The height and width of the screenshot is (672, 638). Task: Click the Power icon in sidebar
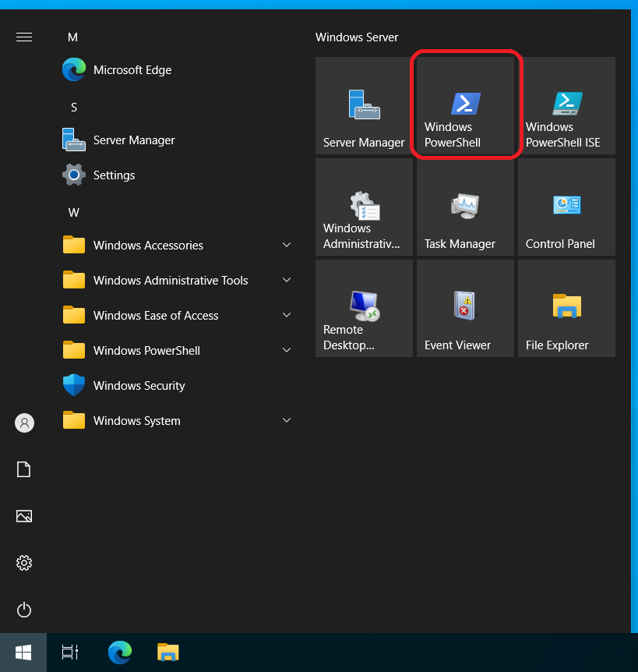(24, 610)
